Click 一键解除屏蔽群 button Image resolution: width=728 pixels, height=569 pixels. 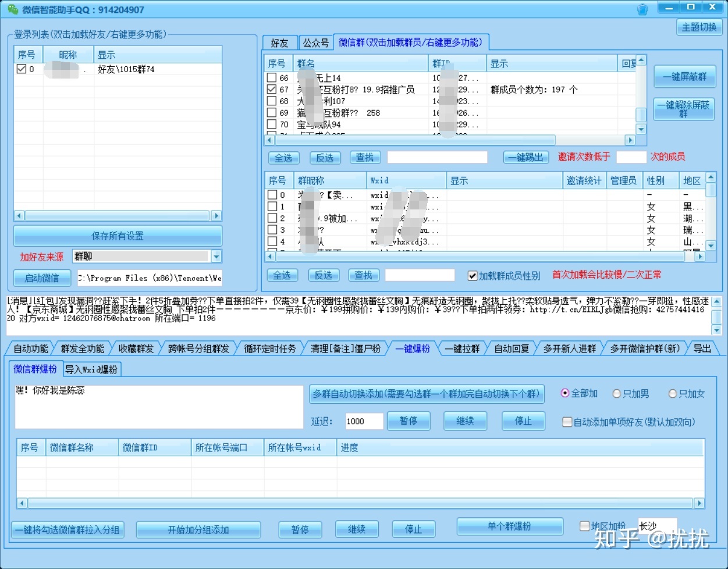point(684,109)
